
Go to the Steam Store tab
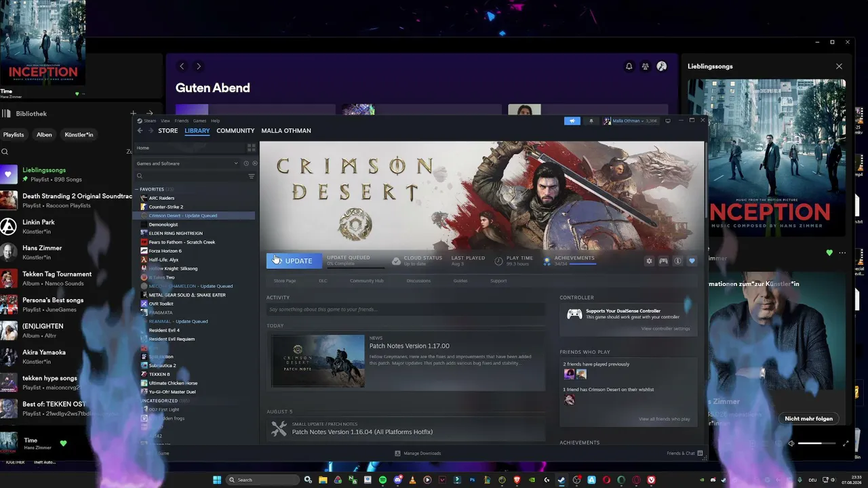[x=168, y=131]
